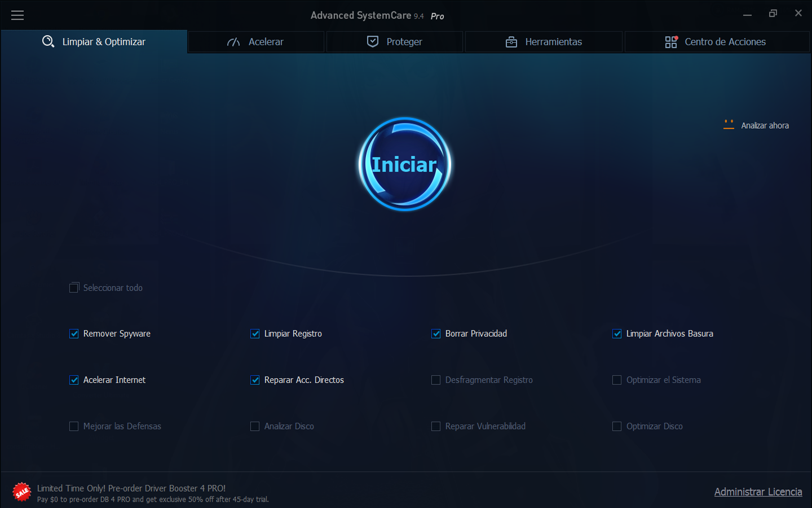This screenshot has width=812, height=508.
Task: Check the Optimizar Disco option
Action: (x=617, y=426)
